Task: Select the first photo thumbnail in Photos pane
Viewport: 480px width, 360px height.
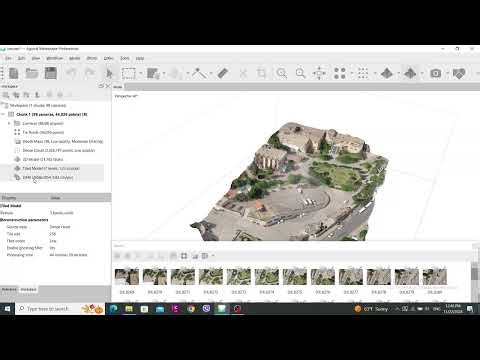Action: click(127, 277)
